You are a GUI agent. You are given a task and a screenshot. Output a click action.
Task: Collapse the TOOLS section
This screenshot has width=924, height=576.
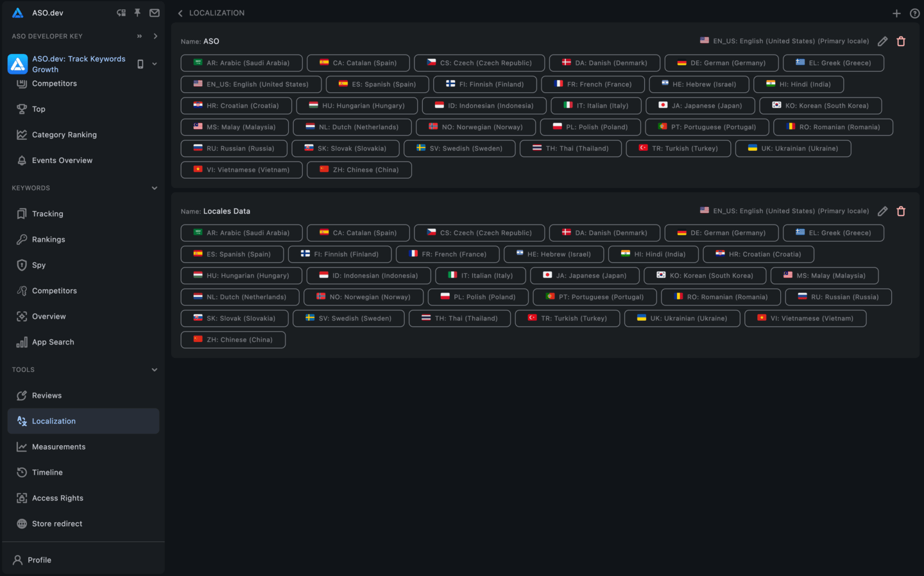click(155, 369)
